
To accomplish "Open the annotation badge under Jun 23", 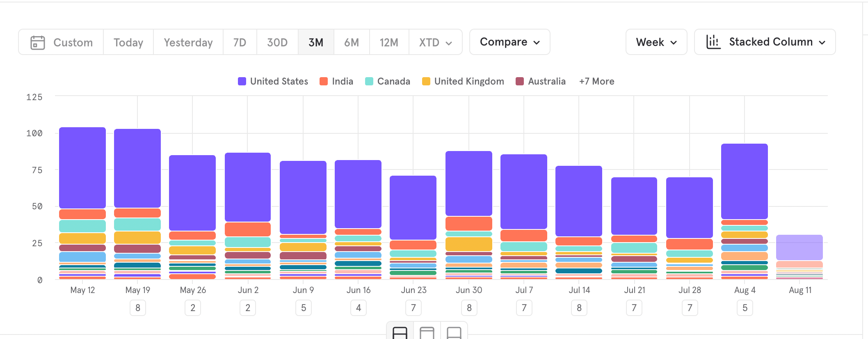I will click(413, 308).
